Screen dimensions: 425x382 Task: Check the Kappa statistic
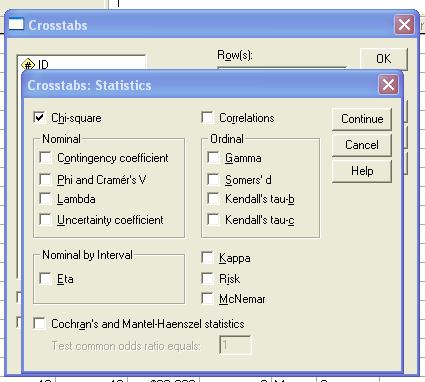click(207, 258)
